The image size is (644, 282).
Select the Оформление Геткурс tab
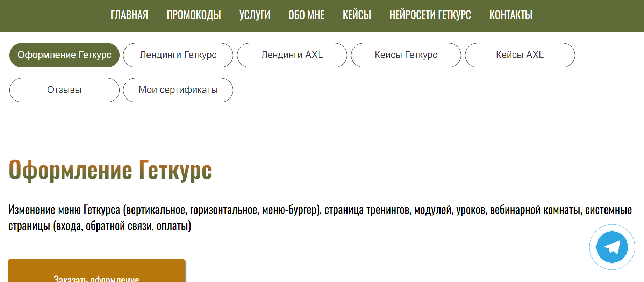64,55
